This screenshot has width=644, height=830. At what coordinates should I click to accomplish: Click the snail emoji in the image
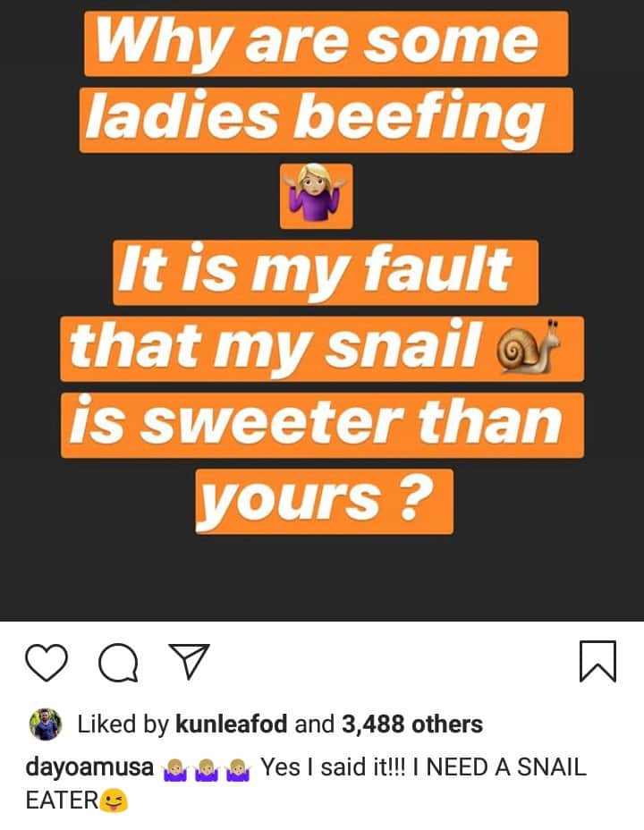tap(536, 349)
